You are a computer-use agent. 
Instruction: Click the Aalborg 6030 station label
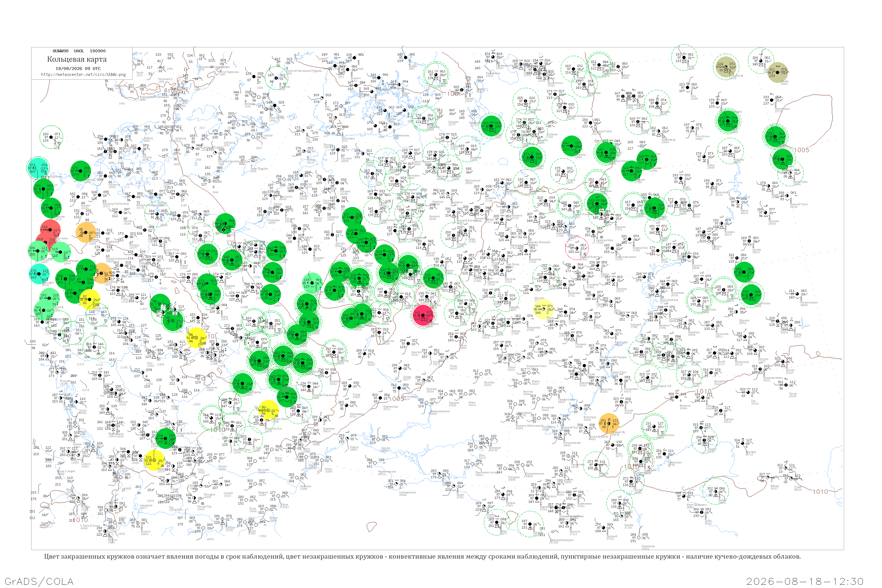148,139
